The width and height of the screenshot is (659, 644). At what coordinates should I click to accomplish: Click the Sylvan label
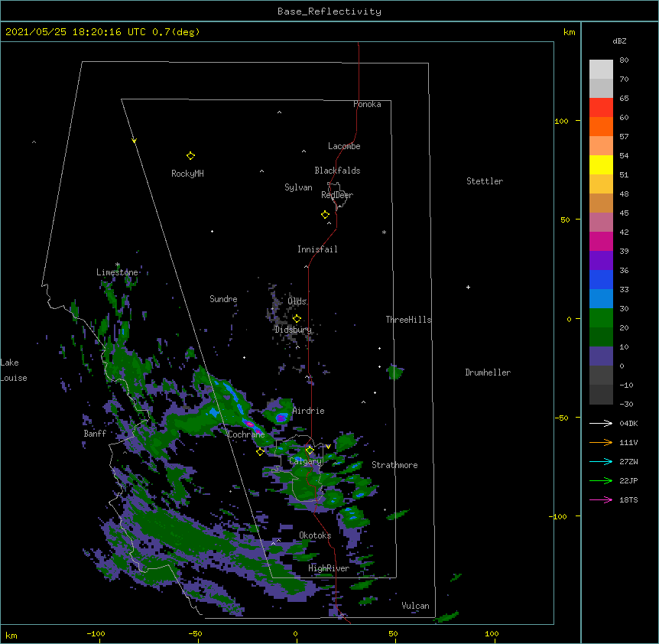click(298, 187)
